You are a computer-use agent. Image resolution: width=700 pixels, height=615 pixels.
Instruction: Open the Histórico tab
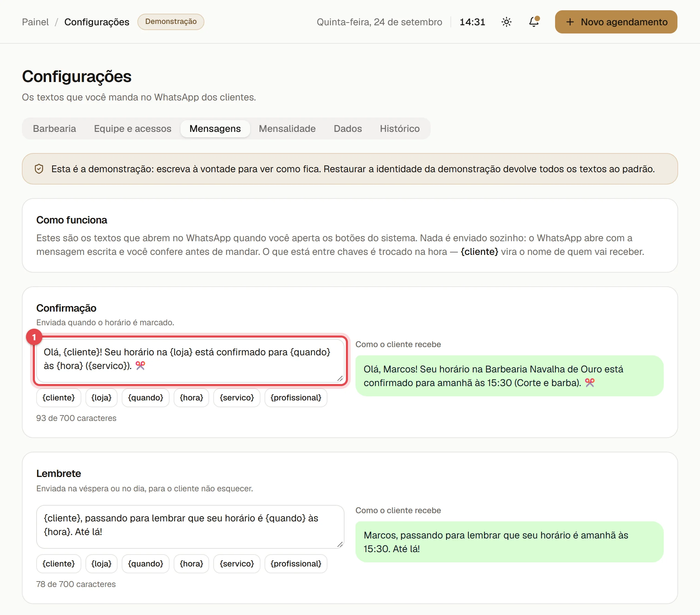pos(400,129)
